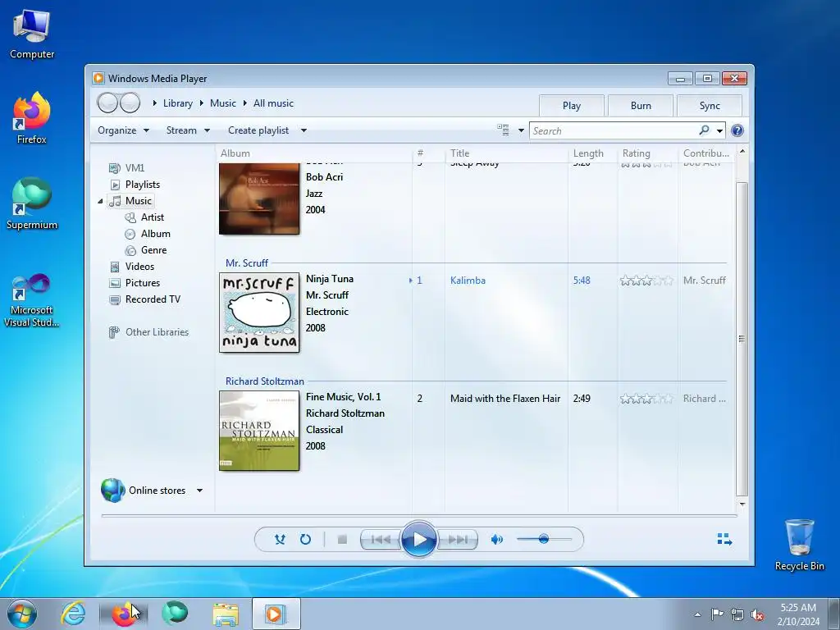This screenshot has width=840, height=630.
Task: Start playback with the round Play button
Action: click(419, 540)
